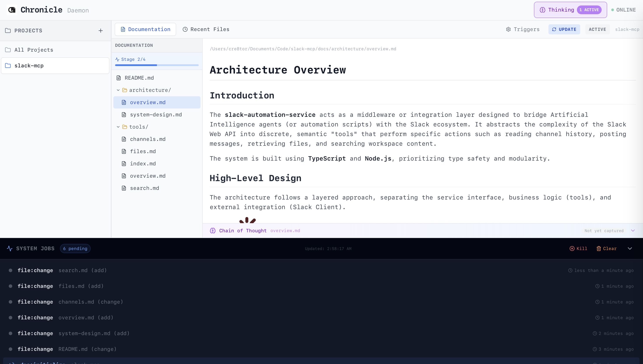Click the Chronicle logo icon

tap(12, 10)
